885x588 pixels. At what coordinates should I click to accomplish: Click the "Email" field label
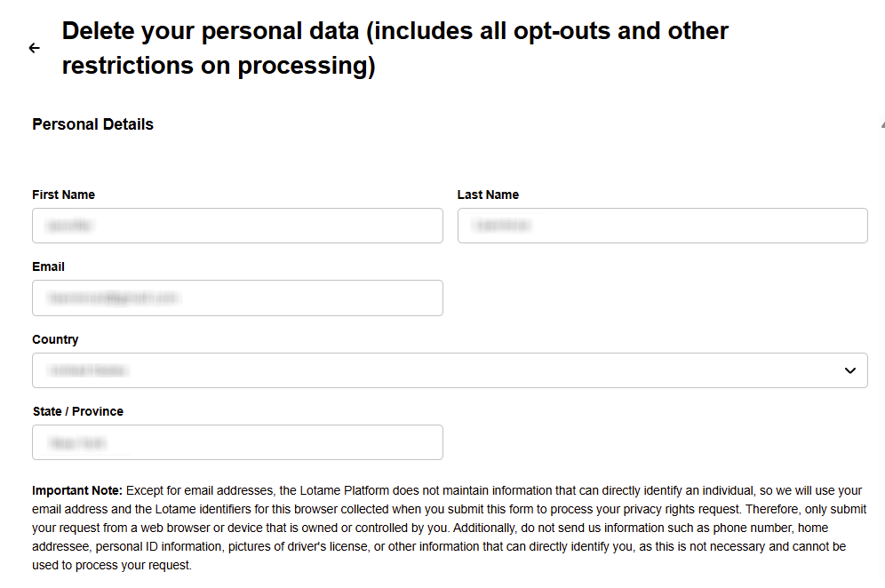pyautogui.click(x=48, y=266)
